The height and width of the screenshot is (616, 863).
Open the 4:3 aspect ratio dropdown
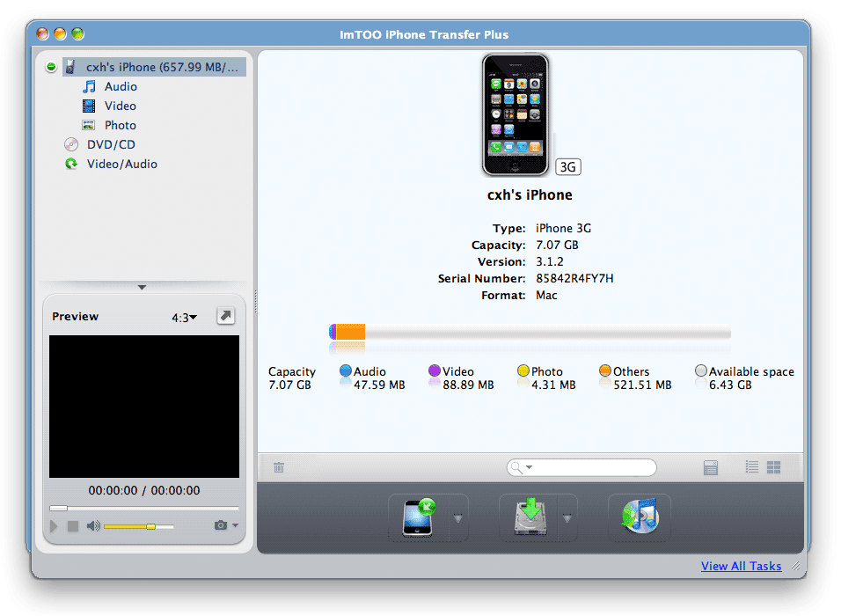(185, 317)
